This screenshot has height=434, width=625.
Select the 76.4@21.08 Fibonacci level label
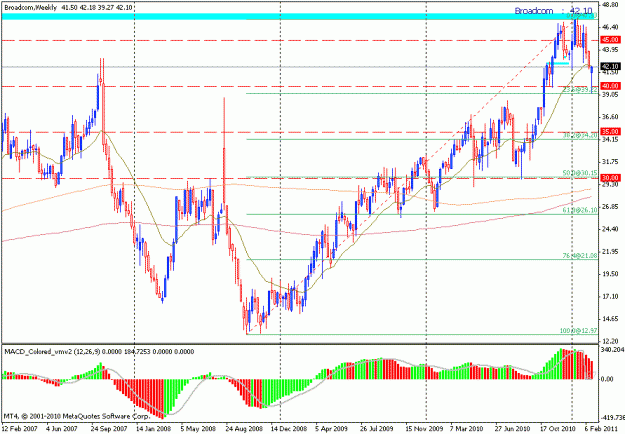tap(580, 256)
